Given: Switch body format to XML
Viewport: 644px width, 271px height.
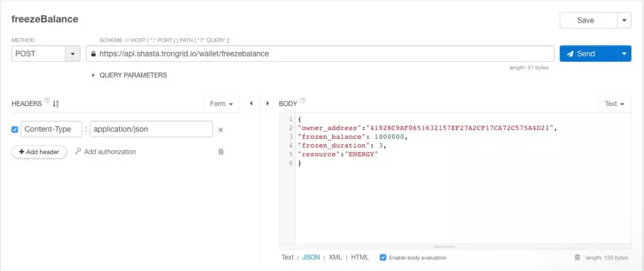Looking at the screenshot, I should (335, 257).
